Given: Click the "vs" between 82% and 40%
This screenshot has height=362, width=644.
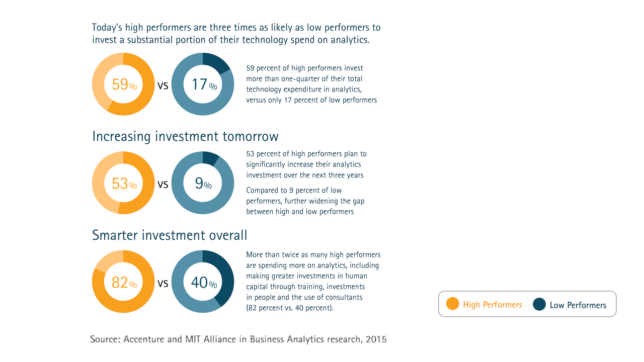Looking at the screenshot, I should point(163,284).
